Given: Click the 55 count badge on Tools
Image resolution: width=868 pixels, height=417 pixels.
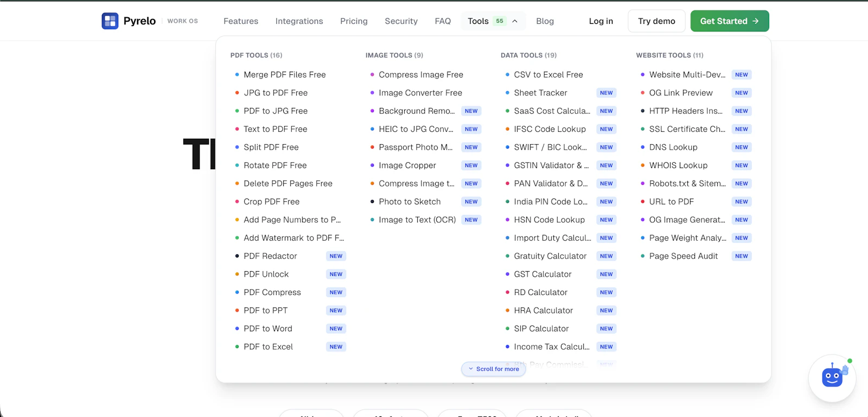Looking at the screenshot, I should click(x=500, y=21).
